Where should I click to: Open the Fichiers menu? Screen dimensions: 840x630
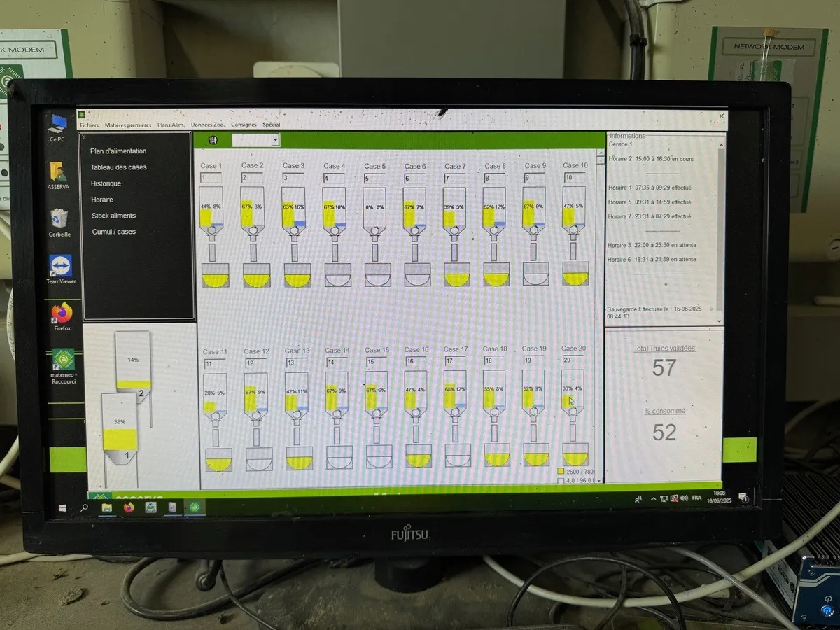point(89,125)
